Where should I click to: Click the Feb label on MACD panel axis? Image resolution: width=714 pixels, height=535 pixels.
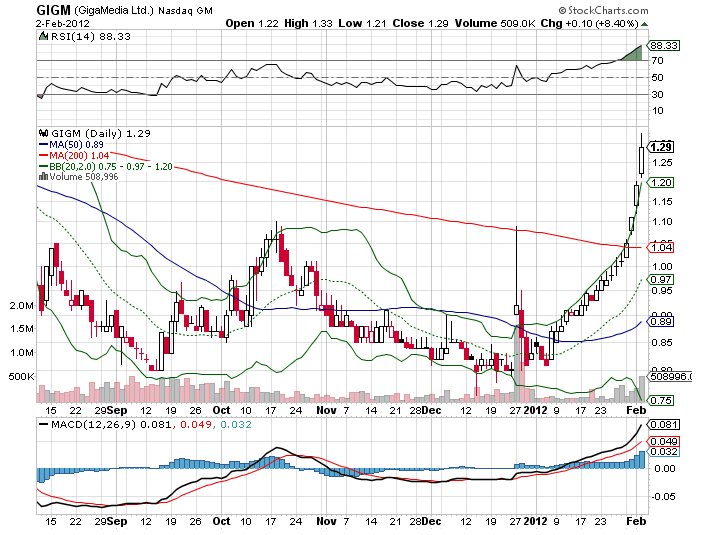tap(636, 521)
